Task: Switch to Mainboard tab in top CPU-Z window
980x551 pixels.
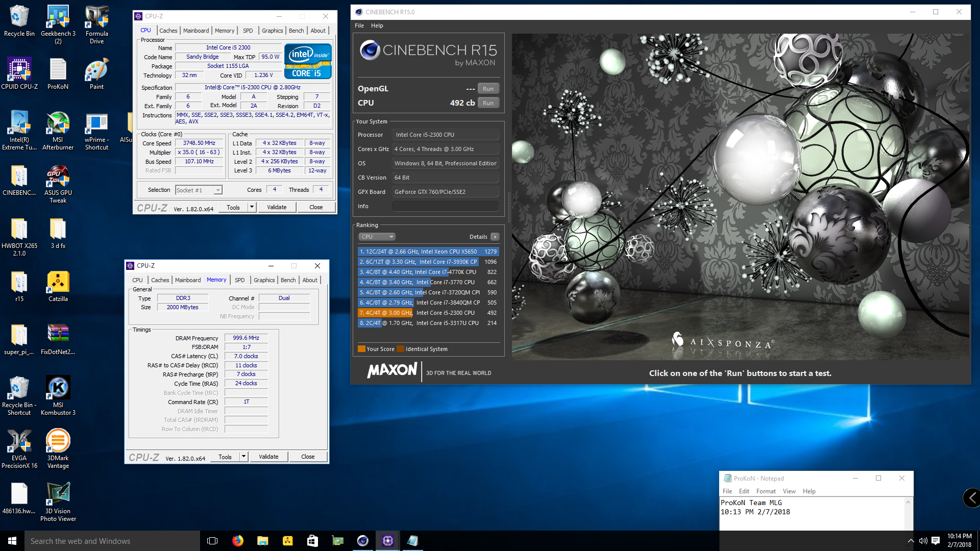Action: pyautogui.click(x=196, y=31)
